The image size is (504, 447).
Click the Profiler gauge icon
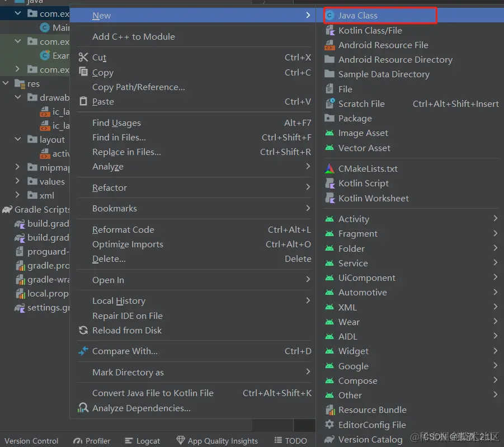78,441
